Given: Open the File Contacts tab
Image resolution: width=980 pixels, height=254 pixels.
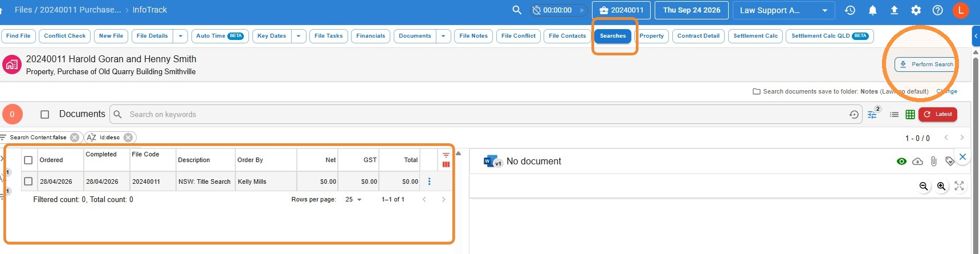Looking at the screenshot, I should (x=567, y=36).
